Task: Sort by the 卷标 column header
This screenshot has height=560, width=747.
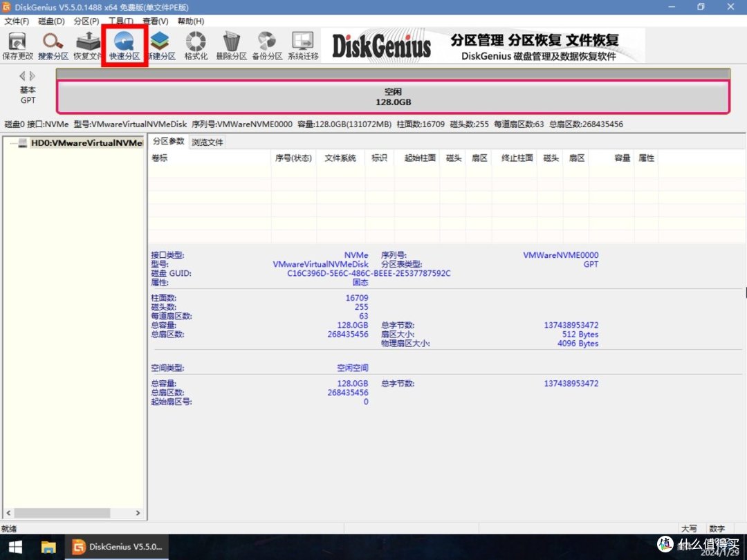Action: pyautogui.click(x=210, y=158)
